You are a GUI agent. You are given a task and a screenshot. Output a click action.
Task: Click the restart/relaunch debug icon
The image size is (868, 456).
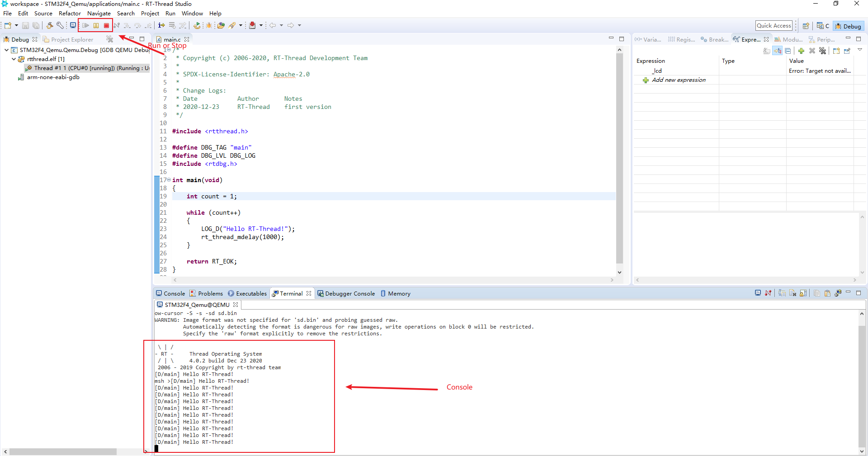[x=197, y=25]
